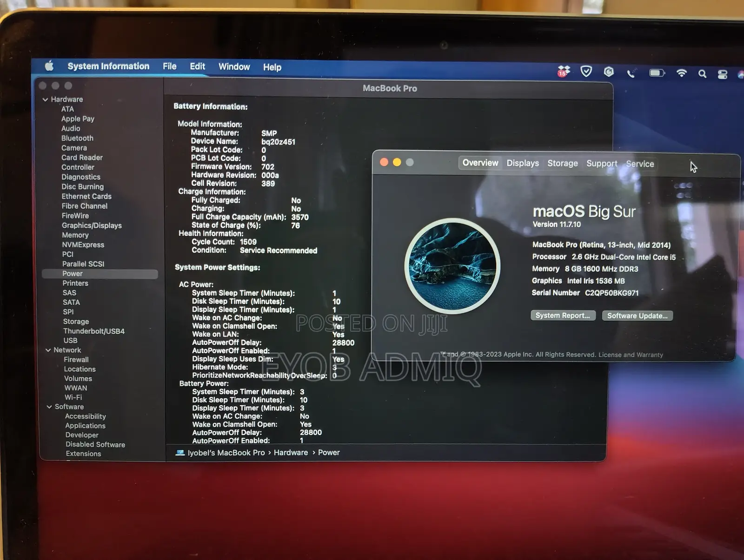The width and height of the screenshot is (744, 560).
Task: Select Audio in the sidebar
Action: pyautogui.click(x=71, y=129)
